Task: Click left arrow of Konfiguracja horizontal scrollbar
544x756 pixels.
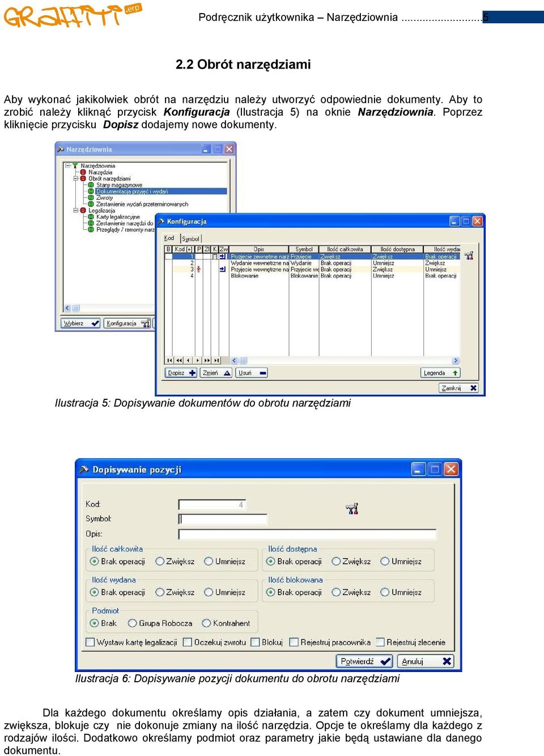Action: click(234, 360)
